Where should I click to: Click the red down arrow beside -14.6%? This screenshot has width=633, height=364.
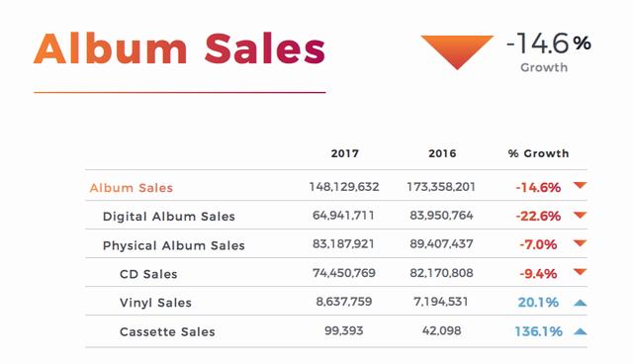[x=580, y=186]
